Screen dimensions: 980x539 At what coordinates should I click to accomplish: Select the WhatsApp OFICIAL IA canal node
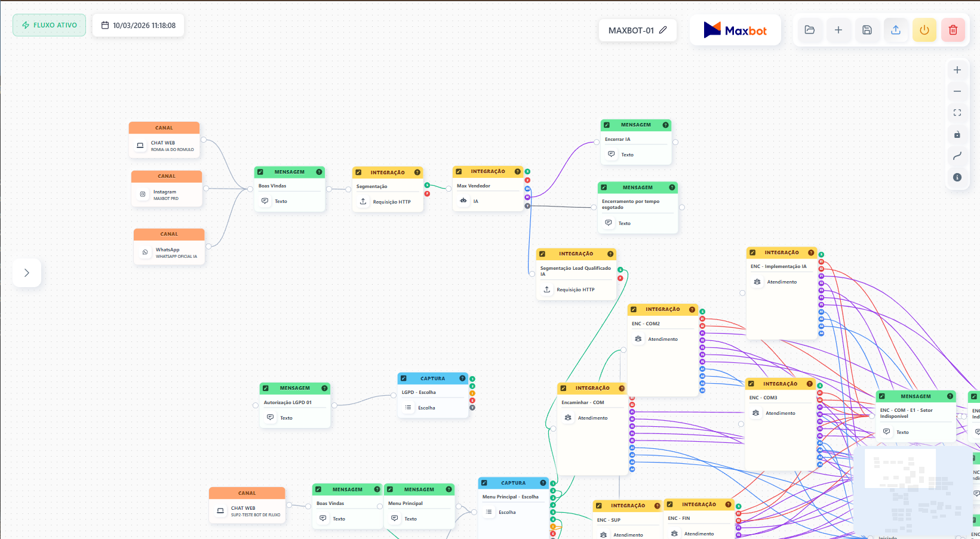pyautogui.click(x=169, y=247)
